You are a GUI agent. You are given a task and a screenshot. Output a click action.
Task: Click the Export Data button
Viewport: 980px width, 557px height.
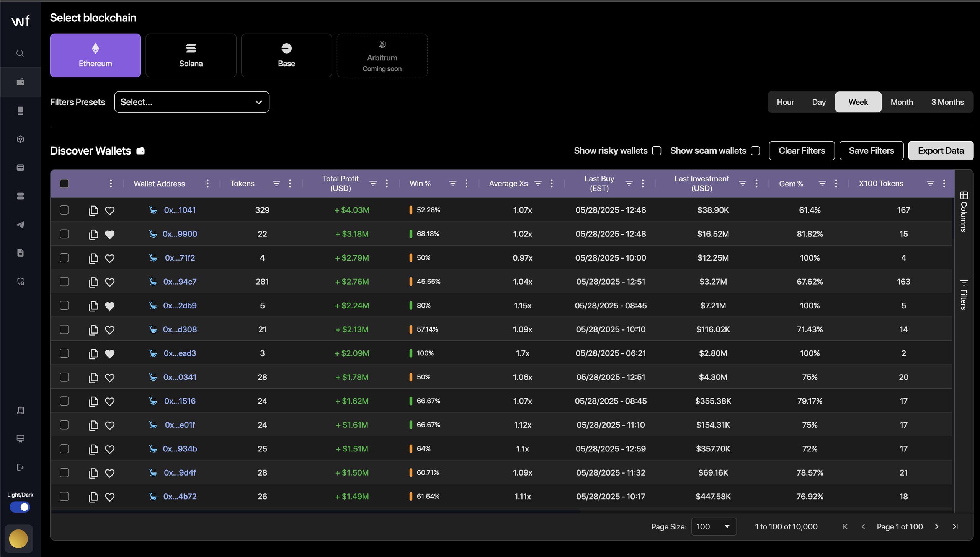941,151
